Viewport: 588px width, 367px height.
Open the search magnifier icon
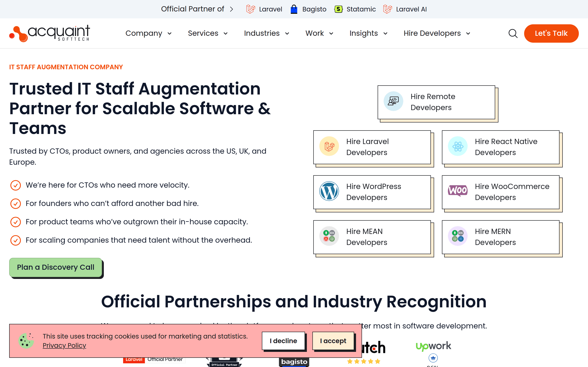point(513,33)
